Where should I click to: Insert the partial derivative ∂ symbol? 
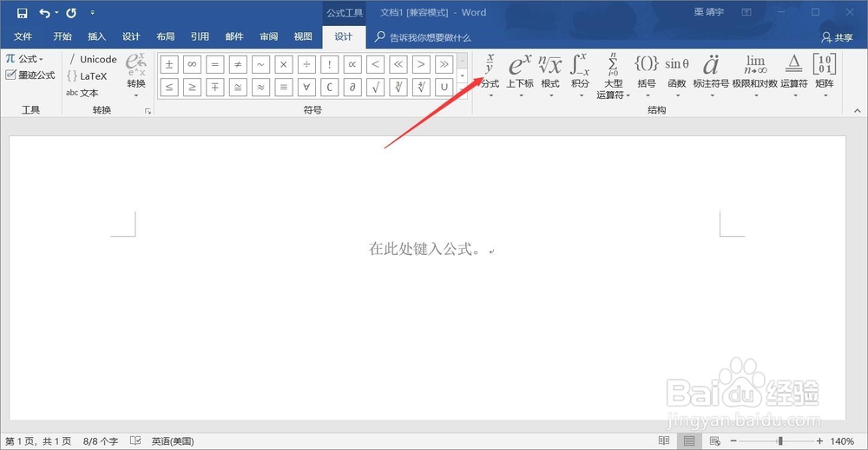tap(352, 88)
